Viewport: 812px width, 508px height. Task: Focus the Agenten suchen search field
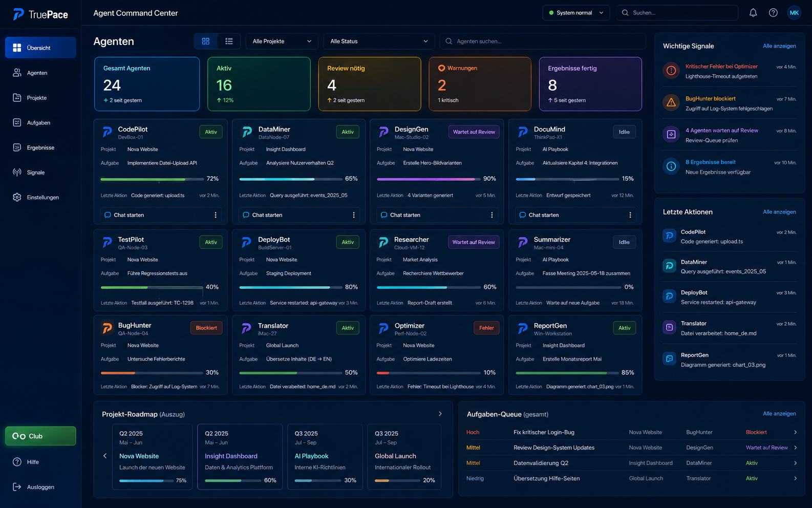[x=543, y=41]
